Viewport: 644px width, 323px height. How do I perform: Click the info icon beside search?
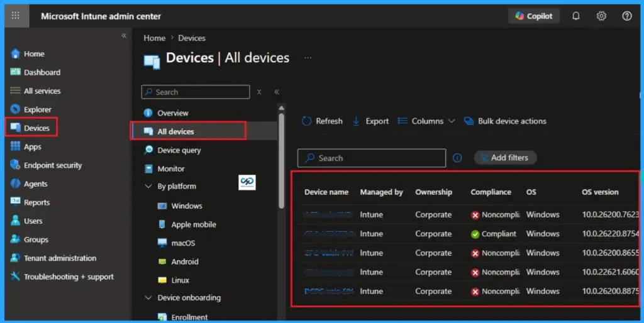(x=457, y=158)
